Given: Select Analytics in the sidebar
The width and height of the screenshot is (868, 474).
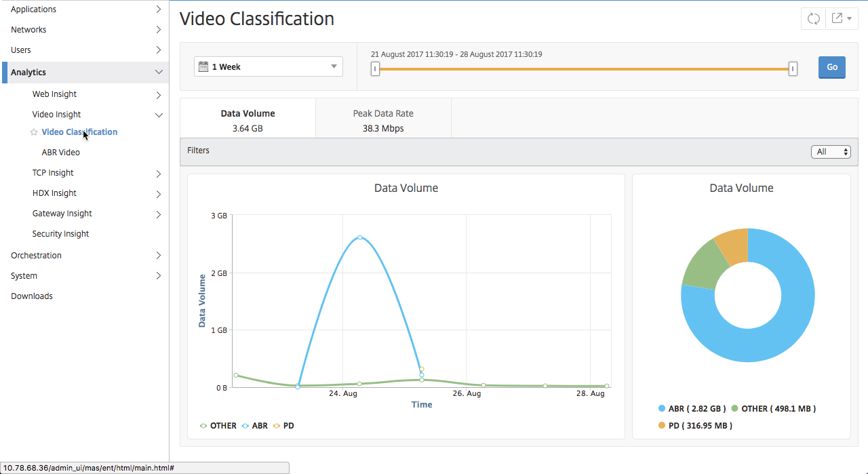Looking at the screenshot, I should [x=28, y=73].
